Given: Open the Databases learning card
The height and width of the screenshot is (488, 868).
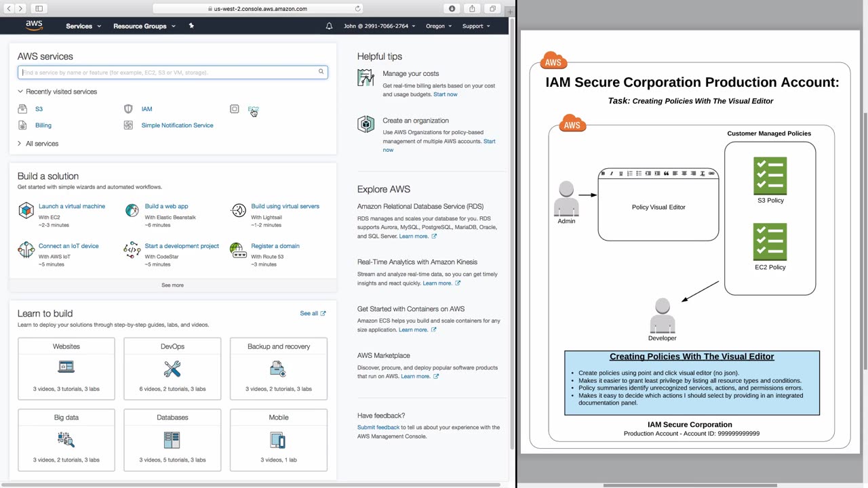Looking at the screenshot, I should 172,440.
